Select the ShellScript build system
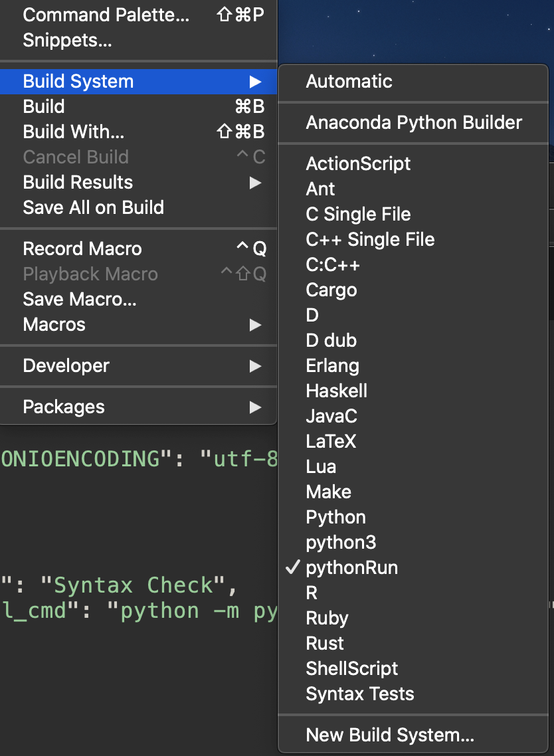Screen dimensions: 554x756 click(352, 669)
